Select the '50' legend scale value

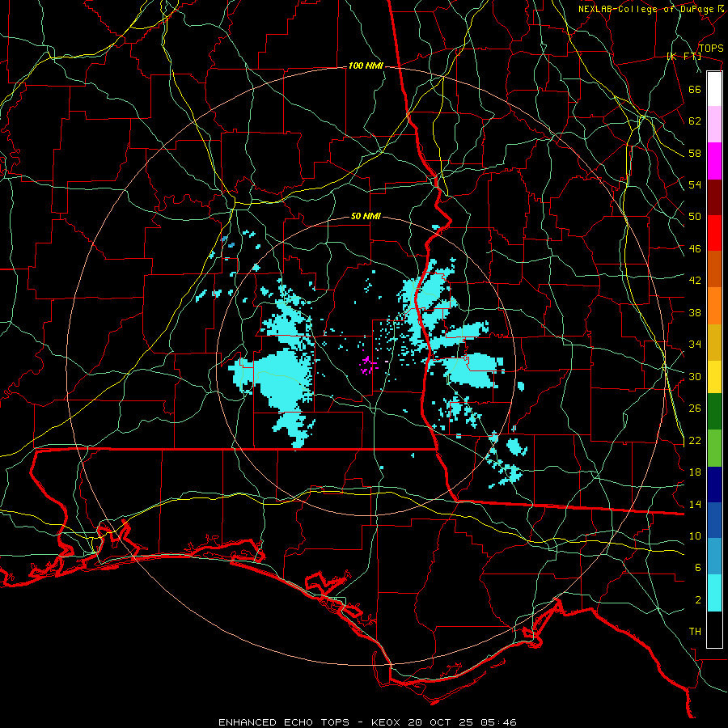click(695, 216)
